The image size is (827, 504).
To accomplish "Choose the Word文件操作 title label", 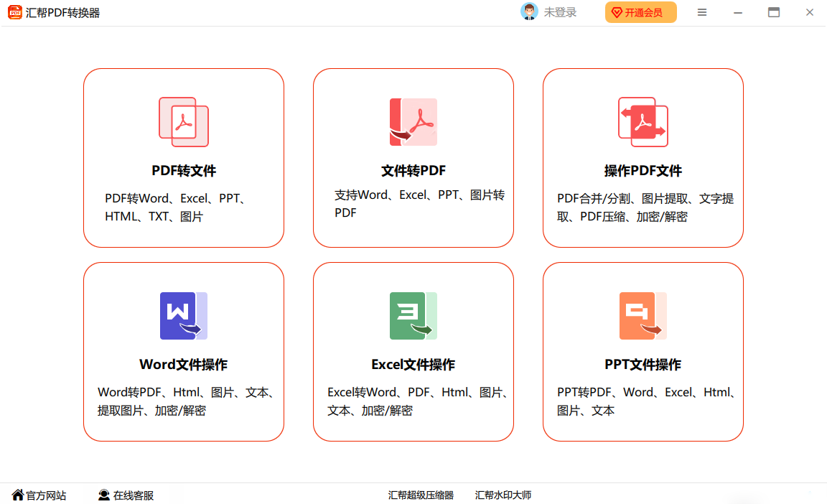I will tap(184, 365).
